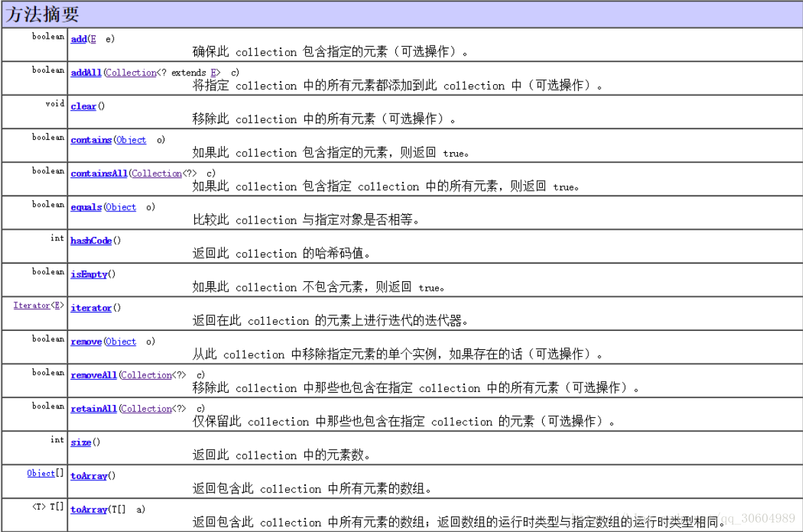Click description 如果此 collection 包含指定的元素，则返回 true
This screenshot has height=532, width=803.
[331, 153]
